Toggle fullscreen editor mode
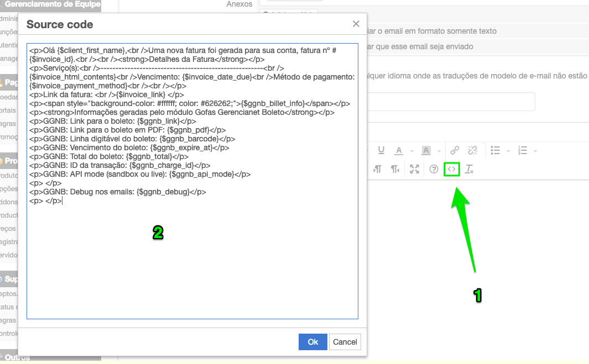The height and width of the screenshot is (364, 589). pos(414,169)
